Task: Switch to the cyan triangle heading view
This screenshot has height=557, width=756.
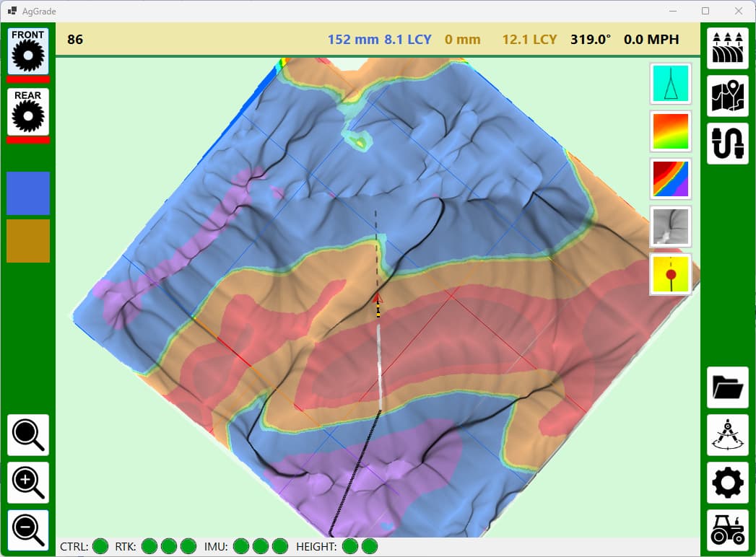Action: (671, 84)
